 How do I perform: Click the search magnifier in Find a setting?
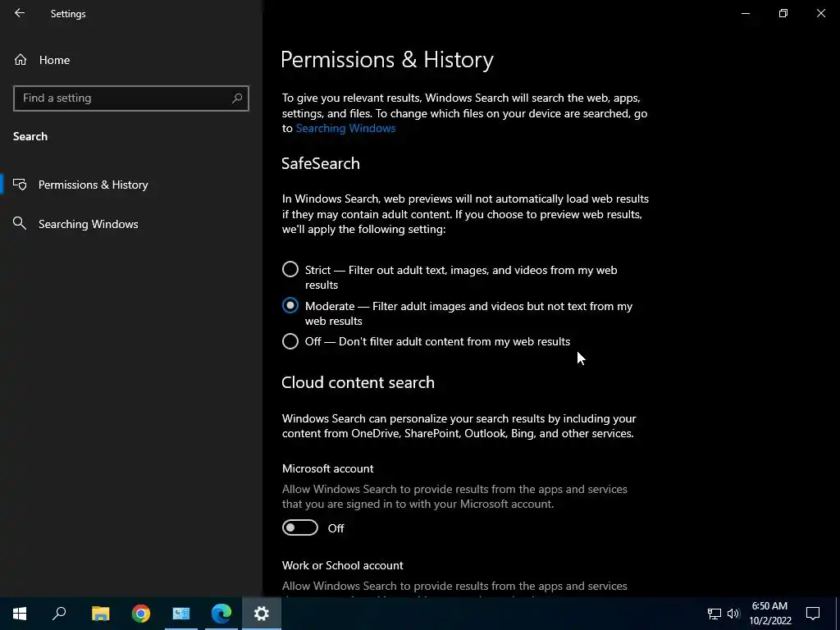click(237, 98)
